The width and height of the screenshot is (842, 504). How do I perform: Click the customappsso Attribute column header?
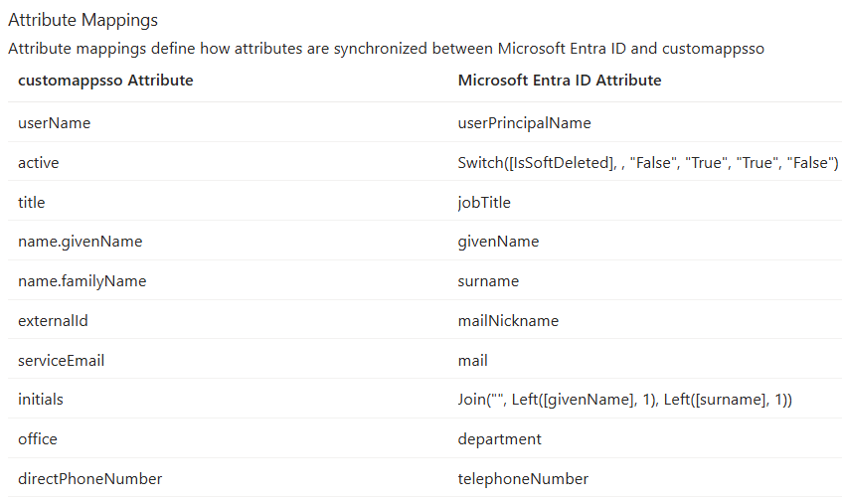[x=105, y=81]
